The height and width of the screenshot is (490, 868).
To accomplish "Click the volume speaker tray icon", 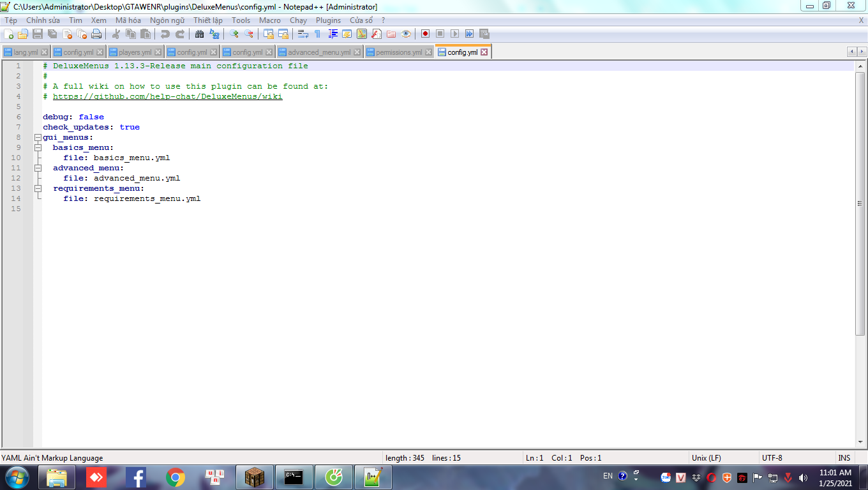I will coord(803,477).
